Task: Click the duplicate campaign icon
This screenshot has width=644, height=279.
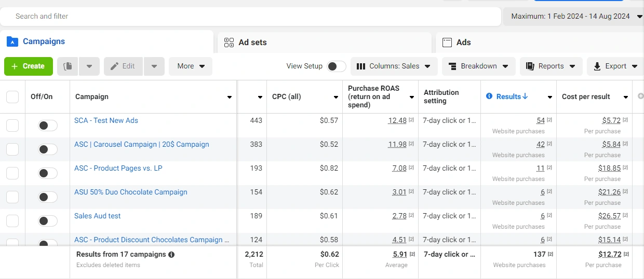Action: tap(68, 66)
